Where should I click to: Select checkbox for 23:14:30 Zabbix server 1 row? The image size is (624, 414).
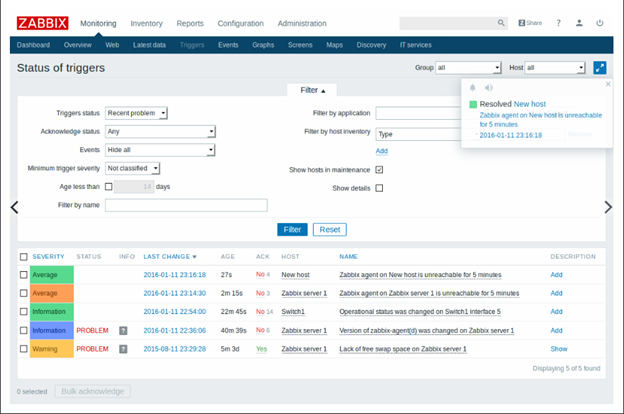24,293
